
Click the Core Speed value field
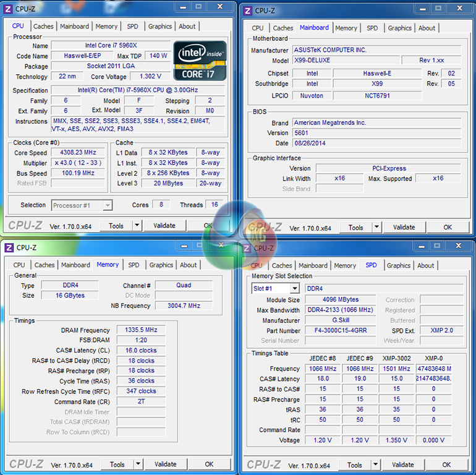77,153
